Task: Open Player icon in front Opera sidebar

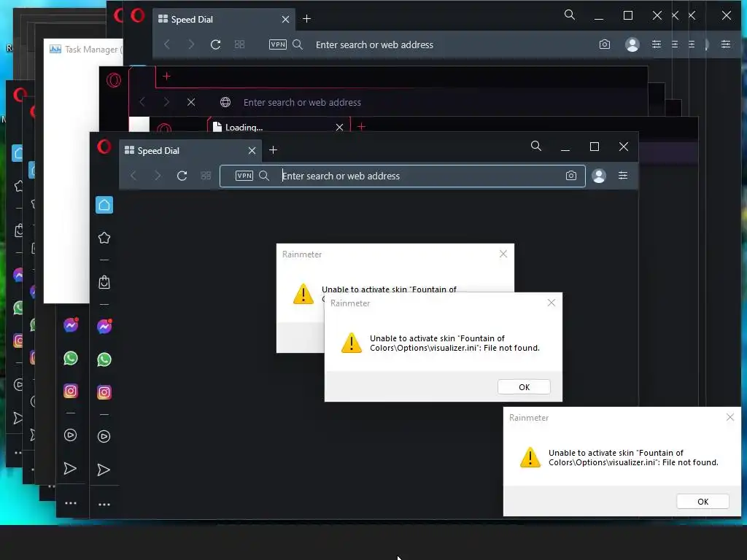Action: (x=104, y=436)
